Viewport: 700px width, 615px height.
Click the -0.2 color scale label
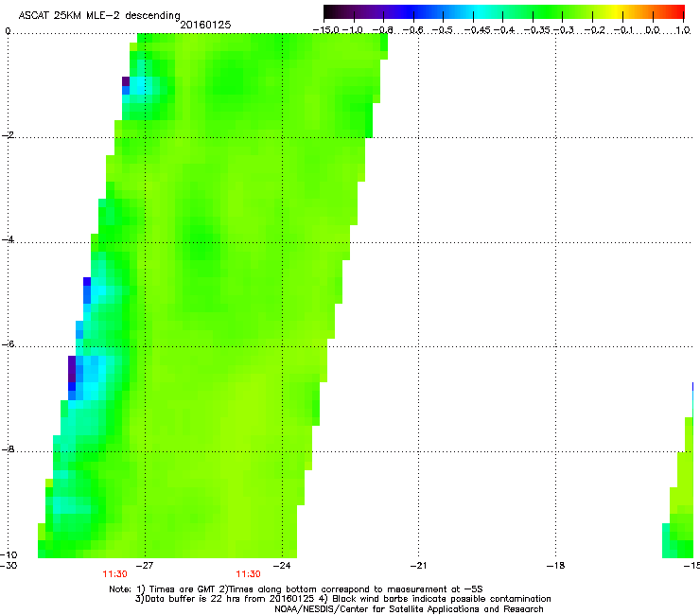click(594, 30)
